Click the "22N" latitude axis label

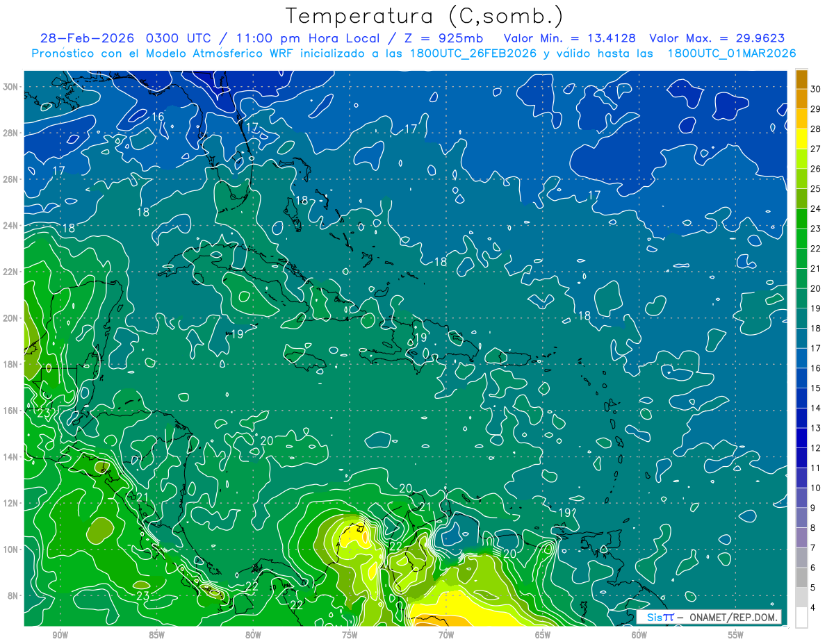coord(12,272)
